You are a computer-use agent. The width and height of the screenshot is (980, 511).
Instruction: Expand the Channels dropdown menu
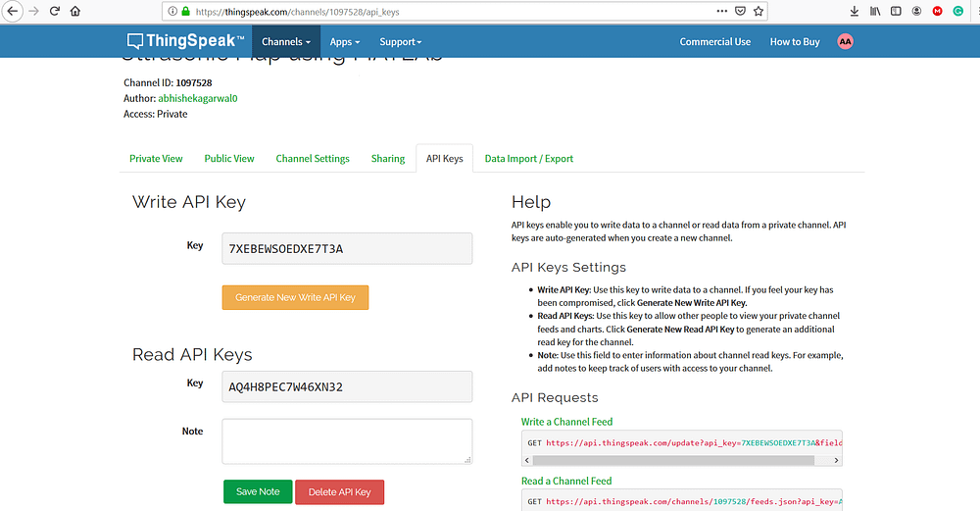[x=286, y=42]
